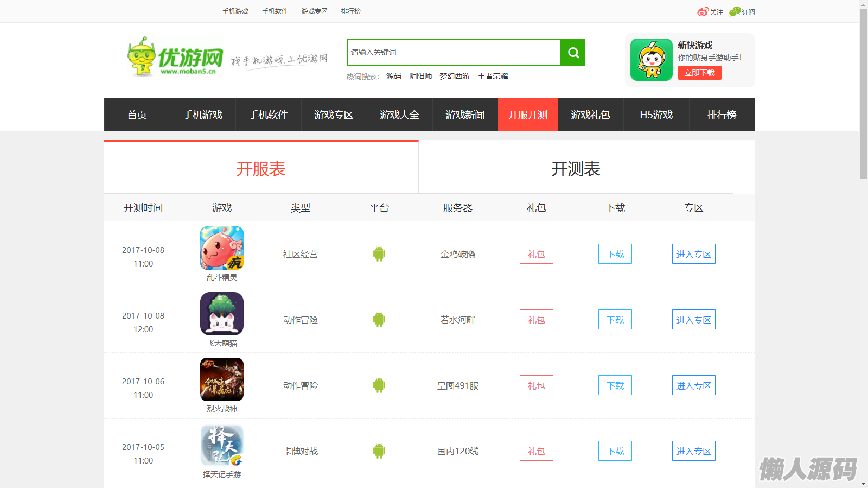The image size is (868, 488).
Task: Click hot search term 梦幻西游
Action: pos(455,76)
